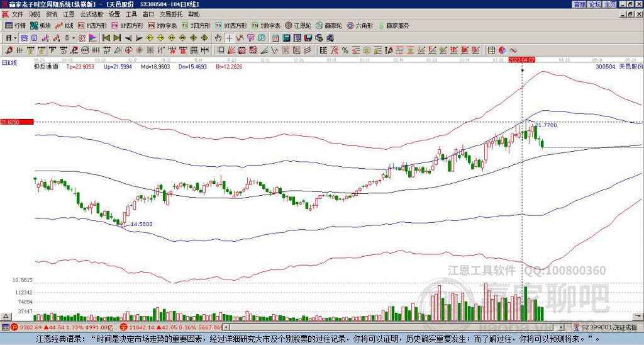
Task: Select the circle with horizontal line tool
Action: pos(85,50)
